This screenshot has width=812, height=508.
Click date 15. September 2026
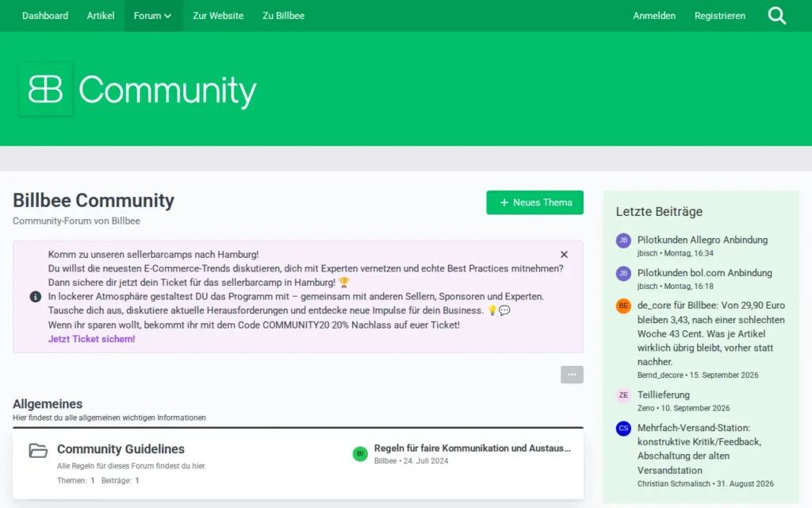point(724,375)
